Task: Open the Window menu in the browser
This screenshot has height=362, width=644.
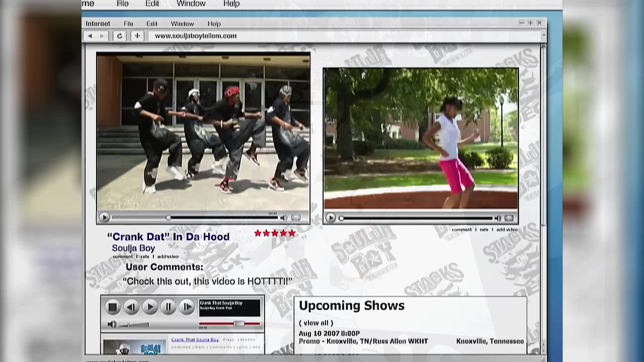Action: pos(182,24)
